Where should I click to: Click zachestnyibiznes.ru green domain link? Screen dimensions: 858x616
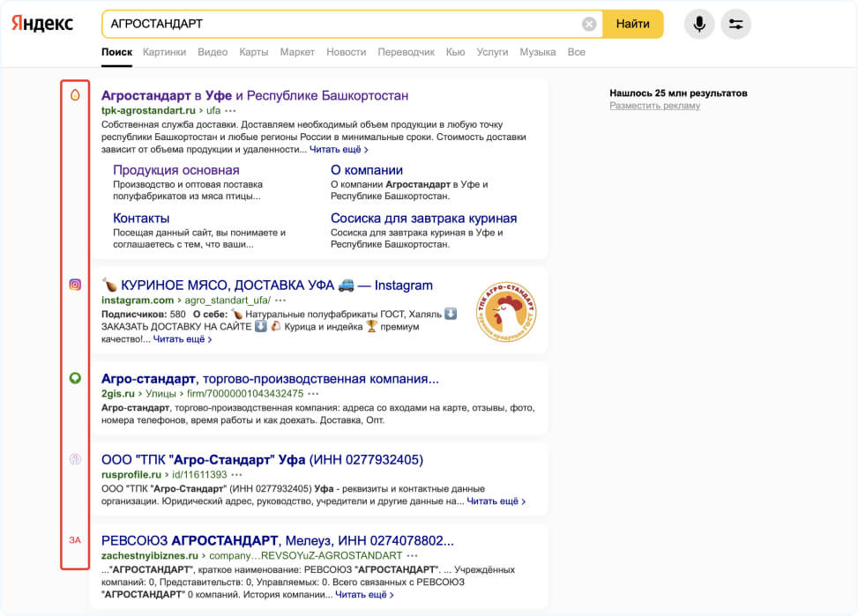(x=149, y=556)
